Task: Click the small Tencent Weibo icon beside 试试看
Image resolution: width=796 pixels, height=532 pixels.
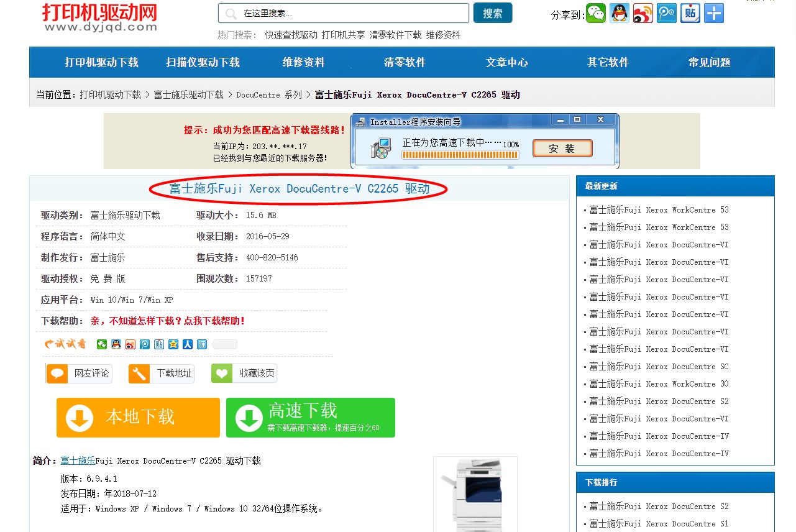Action: (x=145, y=344)
